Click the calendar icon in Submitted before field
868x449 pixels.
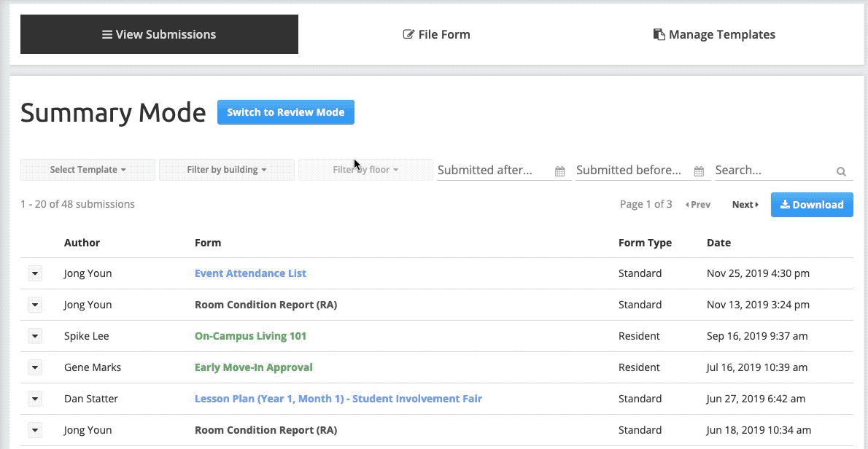[x=699, y=171]
